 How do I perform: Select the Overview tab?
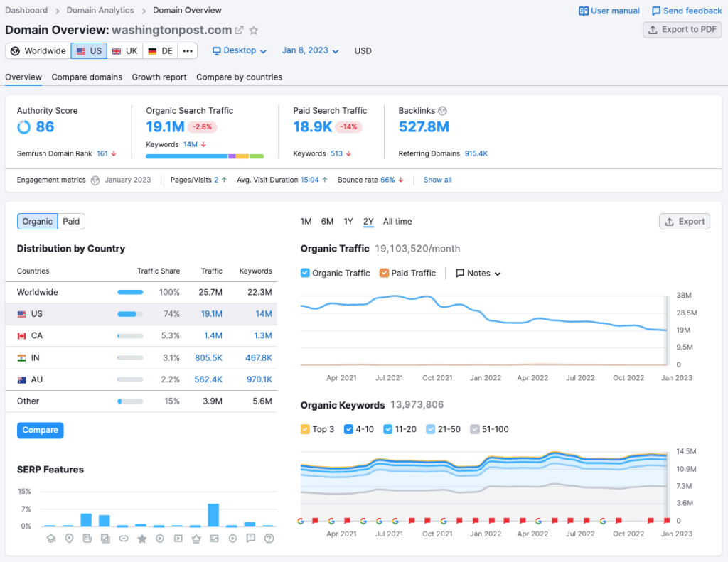point(23,77)
